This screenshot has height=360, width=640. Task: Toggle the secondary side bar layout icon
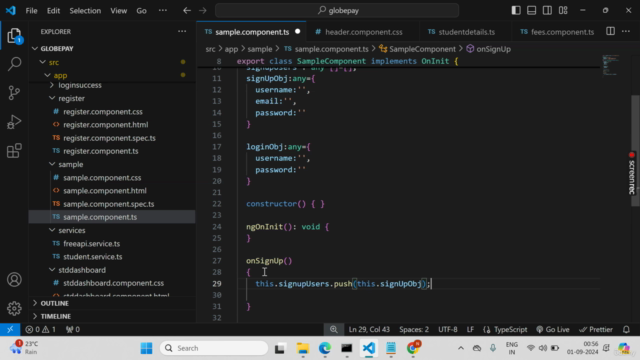pos(547,11)
